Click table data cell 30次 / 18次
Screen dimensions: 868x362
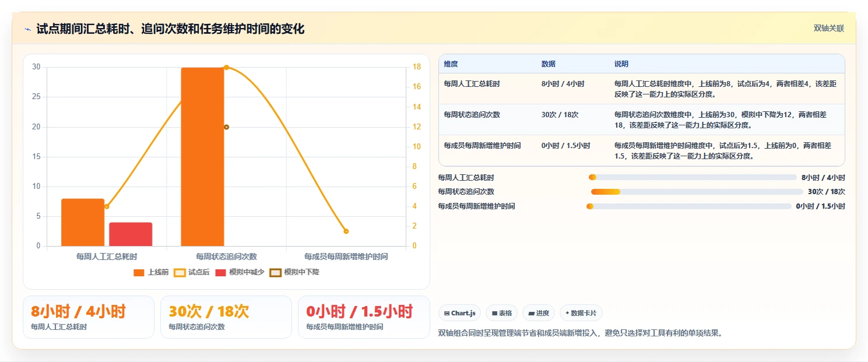click(x=560, y=115)
